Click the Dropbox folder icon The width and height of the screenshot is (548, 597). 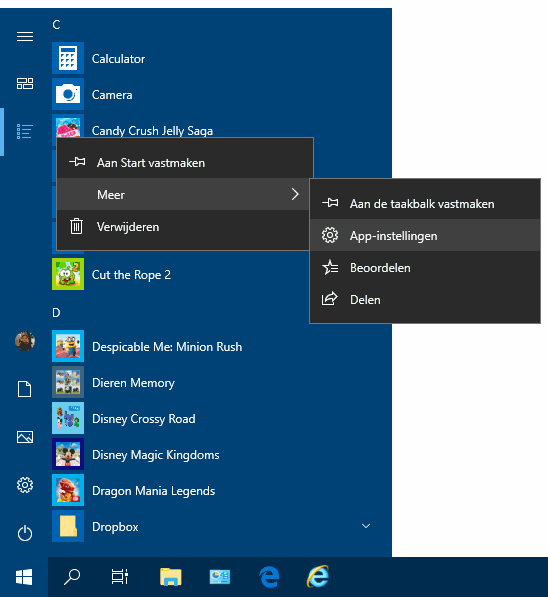(68, 526)
